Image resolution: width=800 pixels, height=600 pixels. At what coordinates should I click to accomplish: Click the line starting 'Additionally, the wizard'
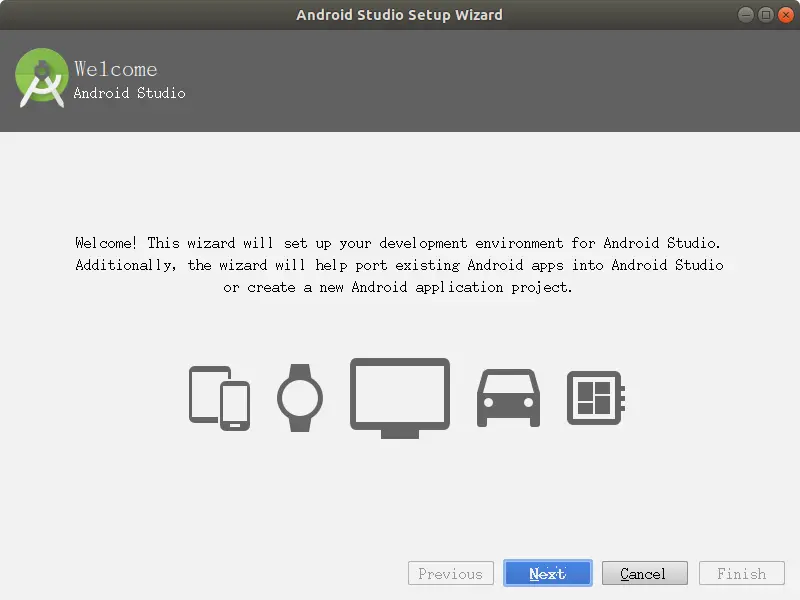(399, 265)
